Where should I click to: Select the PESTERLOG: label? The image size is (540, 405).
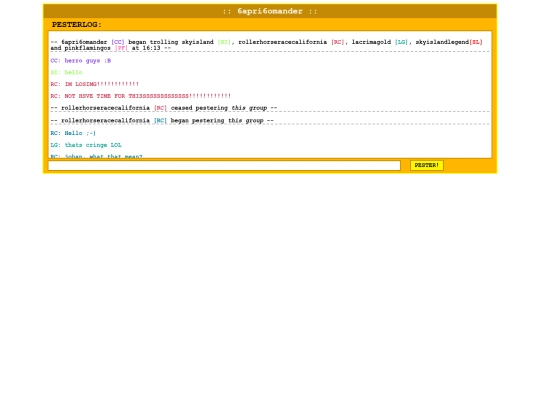tap(76, 24)
